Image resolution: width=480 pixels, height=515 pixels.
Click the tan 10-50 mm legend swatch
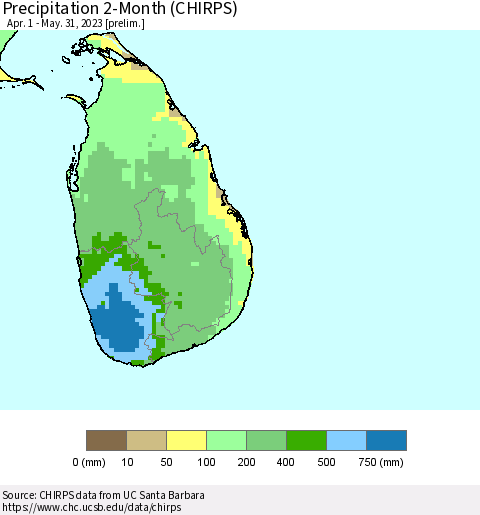tap(146, 440)
